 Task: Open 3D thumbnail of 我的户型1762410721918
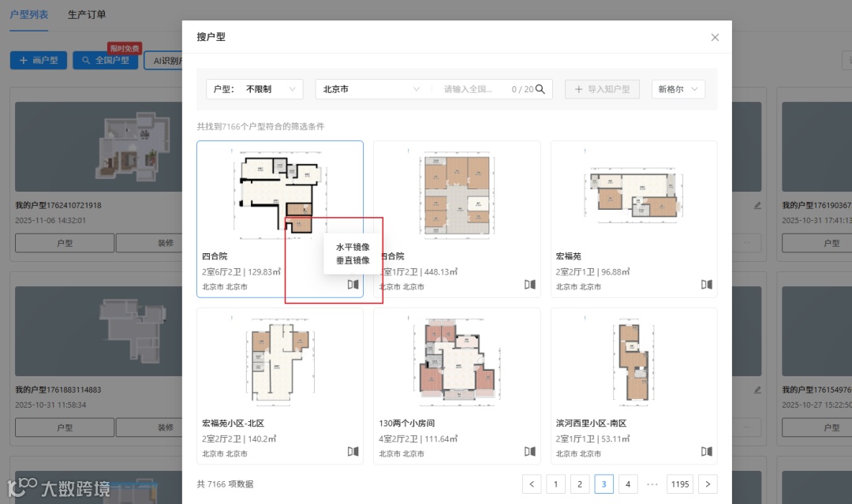(x=99, y=147)
